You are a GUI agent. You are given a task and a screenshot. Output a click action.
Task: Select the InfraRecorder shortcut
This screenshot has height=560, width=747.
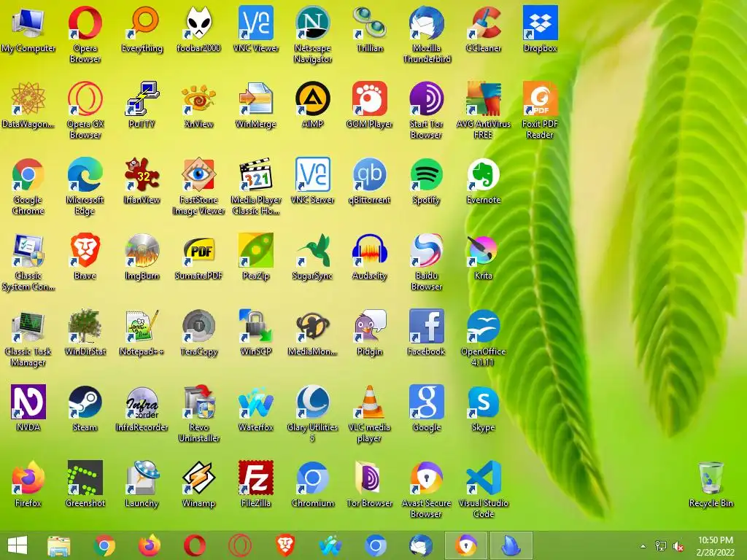[x=142, y=408]
